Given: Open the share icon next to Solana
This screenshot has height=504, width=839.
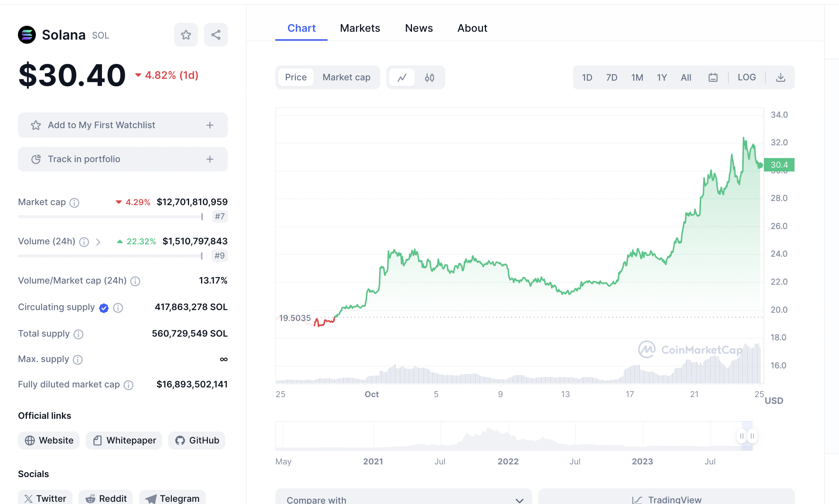Looking at the screenshot, I should (216, 35).
